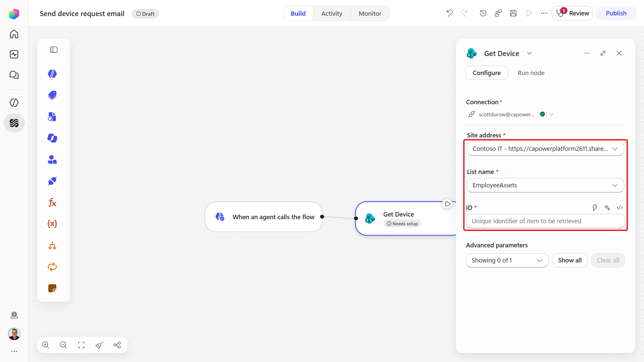The height and width of the screenshot is (362, 644).
Task: Open the Site address dropdown
Action: click(545, 149)
